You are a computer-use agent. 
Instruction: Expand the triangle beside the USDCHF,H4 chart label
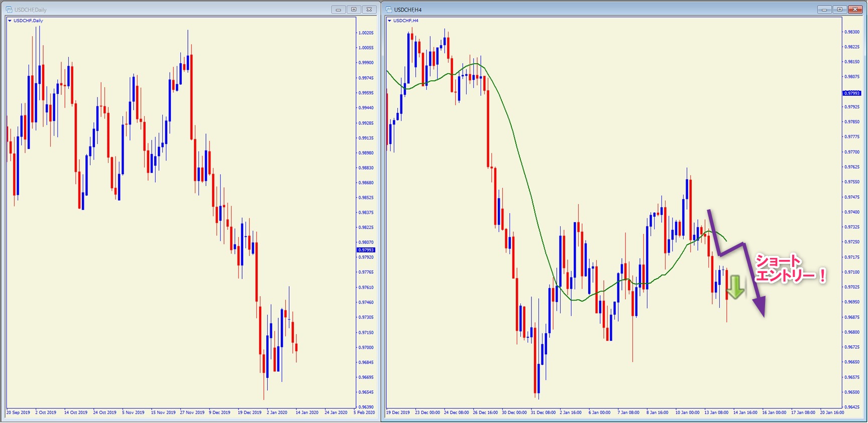click(x=389, y=21)
